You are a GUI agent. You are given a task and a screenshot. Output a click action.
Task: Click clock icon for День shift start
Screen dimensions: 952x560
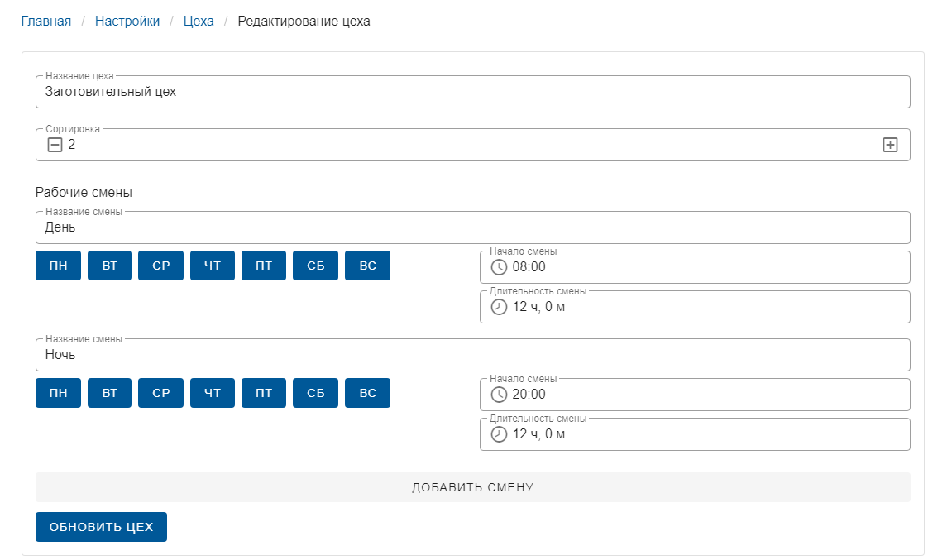pos(499,267)
